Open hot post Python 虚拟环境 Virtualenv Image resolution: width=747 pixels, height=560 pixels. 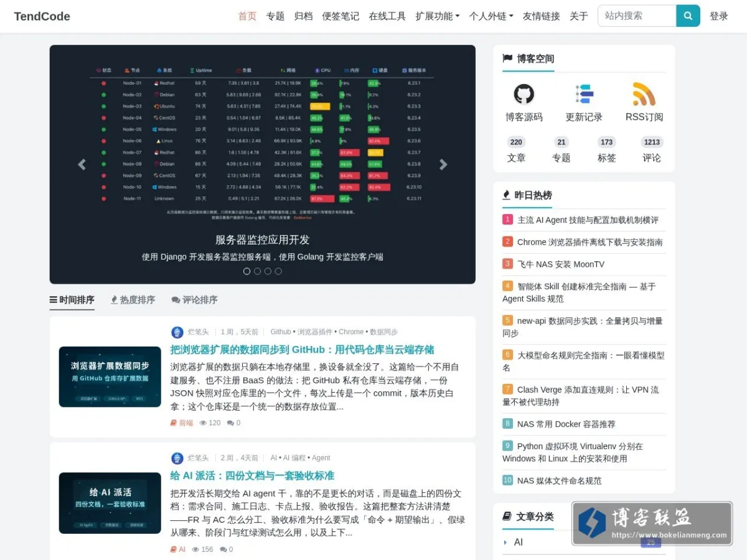pos(573,452)
